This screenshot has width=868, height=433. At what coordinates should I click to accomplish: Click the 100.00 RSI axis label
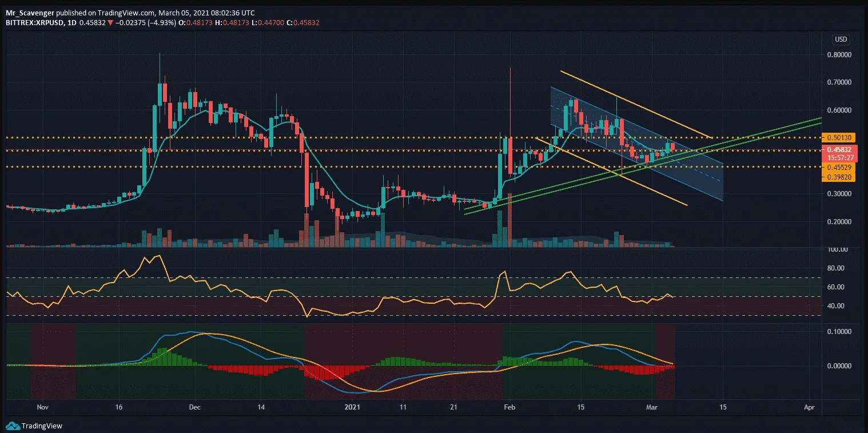click(x=837, y=250)
